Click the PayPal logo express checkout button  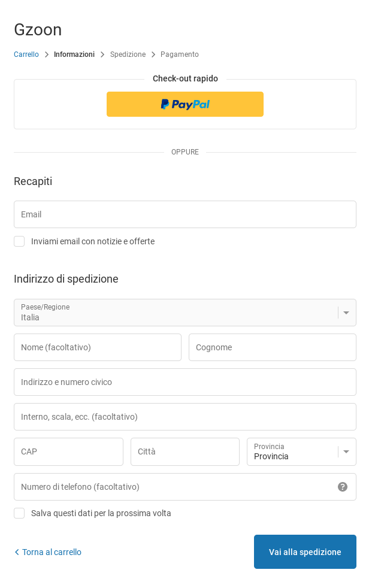185,104
